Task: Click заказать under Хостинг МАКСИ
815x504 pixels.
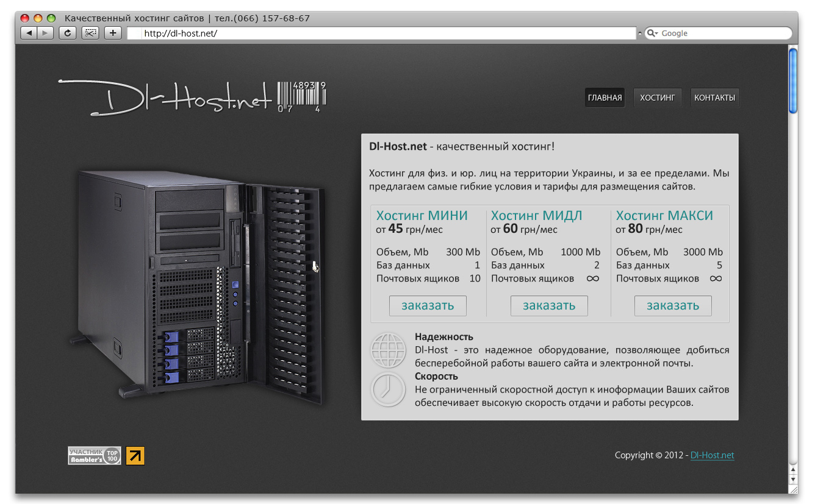Action: (673, 305)
